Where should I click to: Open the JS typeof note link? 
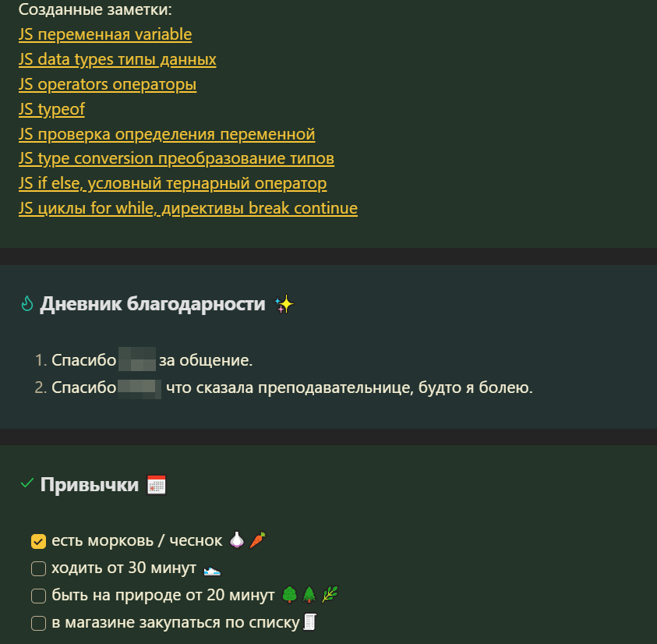tap(51, 109)
